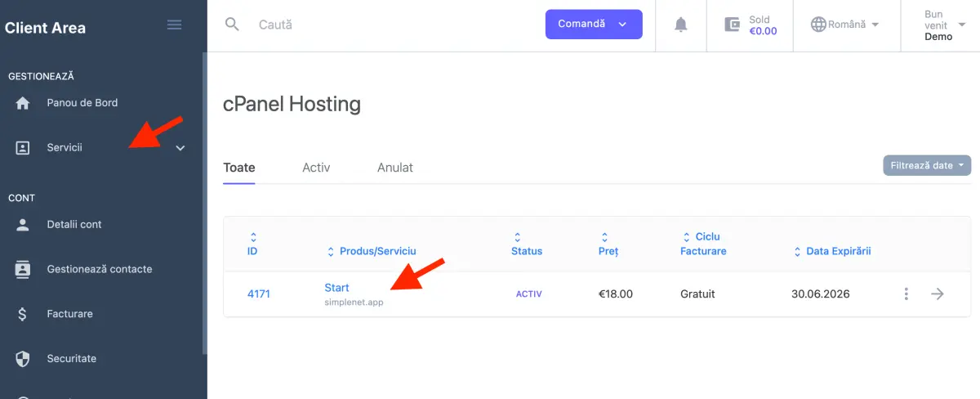
Task: Open the Filtrează date dropdown
Action: [x=926, y=165]
